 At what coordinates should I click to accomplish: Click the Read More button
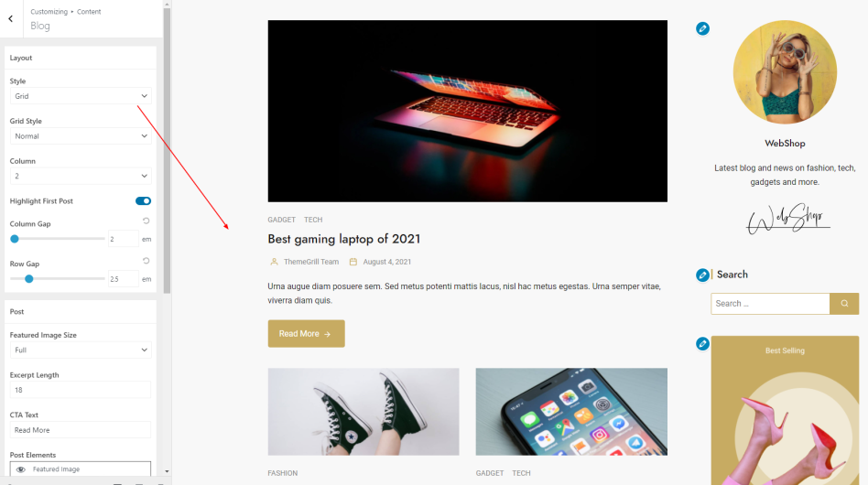306,333
